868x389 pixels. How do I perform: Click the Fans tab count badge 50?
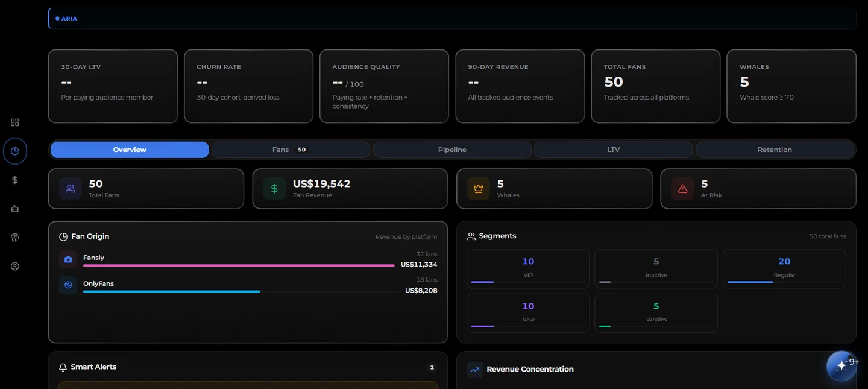coord(302,150)
